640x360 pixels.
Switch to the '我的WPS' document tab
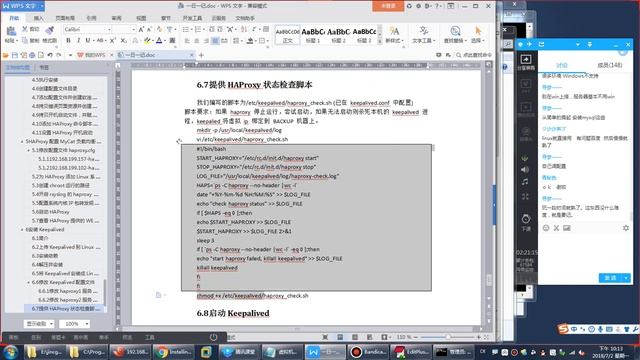[94, 55]
